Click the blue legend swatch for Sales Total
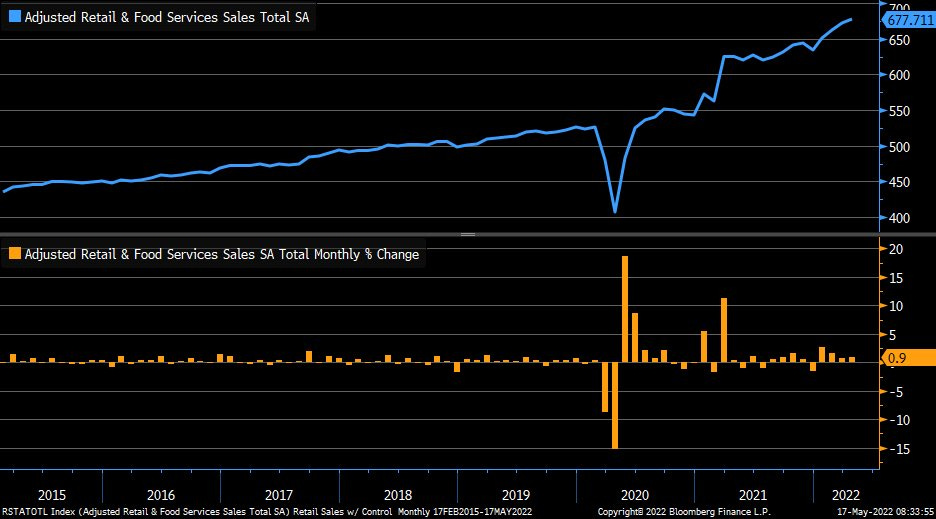The width and height of the screenshot is (936, 519). click(x=15, y=17)
